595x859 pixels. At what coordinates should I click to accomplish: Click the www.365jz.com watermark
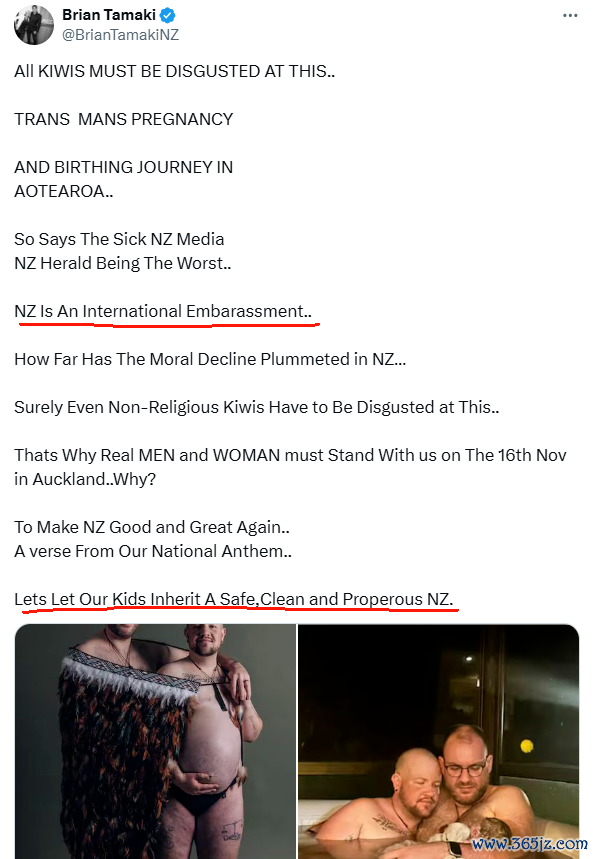pyautogui.click(x=530, y=844)
